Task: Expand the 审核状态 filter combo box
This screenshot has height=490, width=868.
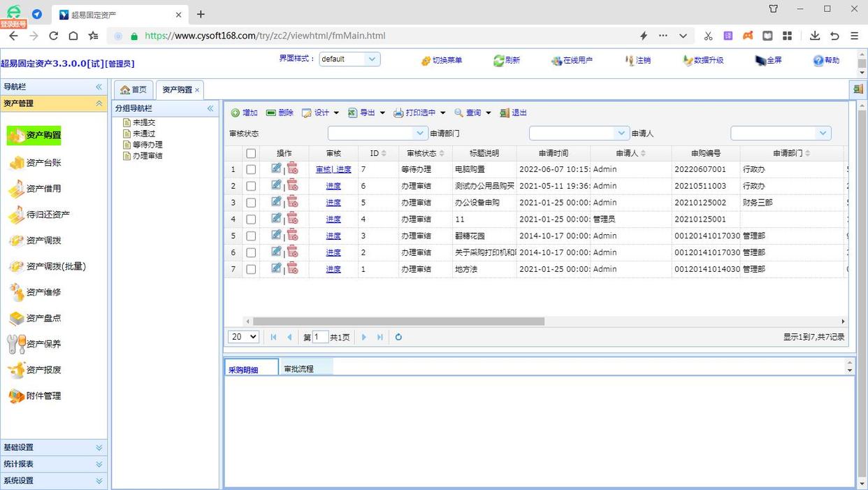Action: pos(420,133)
